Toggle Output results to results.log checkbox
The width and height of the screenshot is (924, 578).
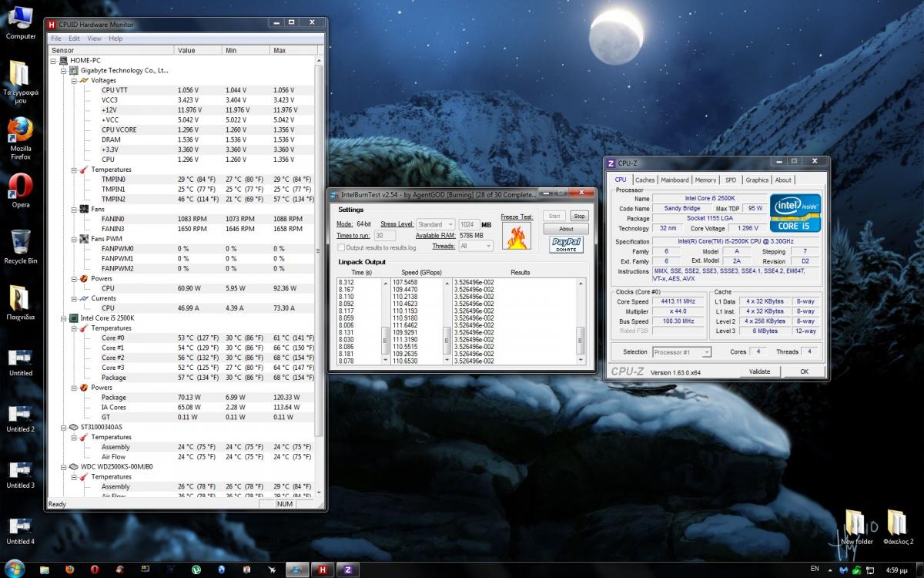click(x=342, y=247)
